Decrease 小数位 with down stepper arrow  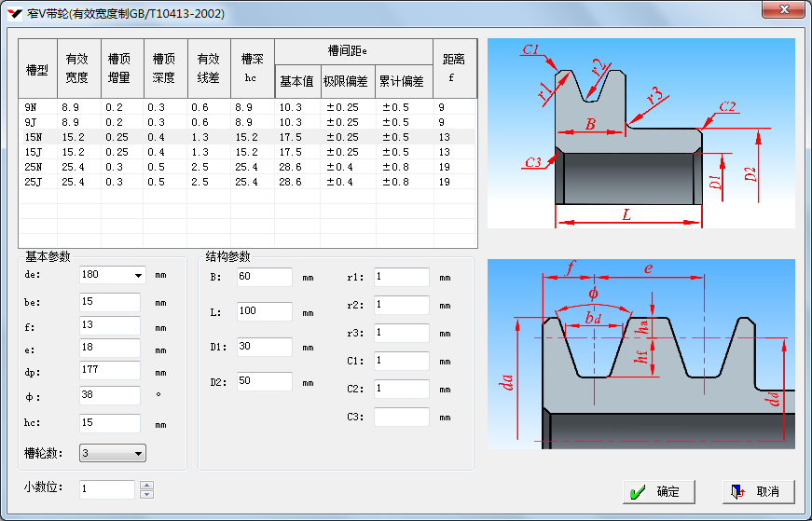pyautogui.click(x=146, y=494)
